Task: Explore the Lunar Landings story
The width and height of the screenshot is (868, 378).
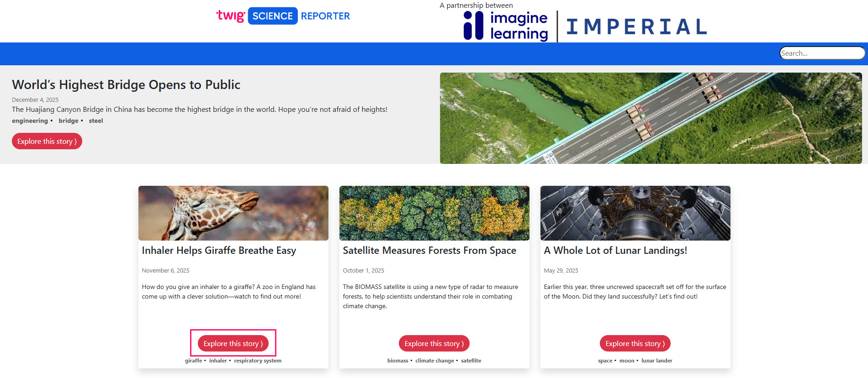Action: (x=635, y=344)
